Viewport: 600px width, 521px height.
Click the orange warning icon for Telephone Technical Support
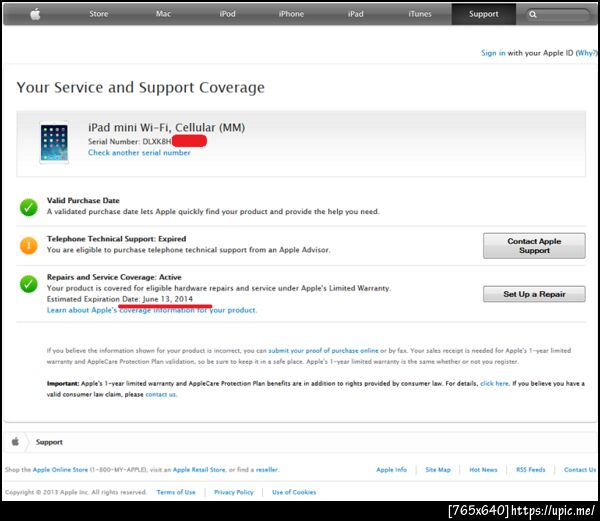(x=29, y=246)
